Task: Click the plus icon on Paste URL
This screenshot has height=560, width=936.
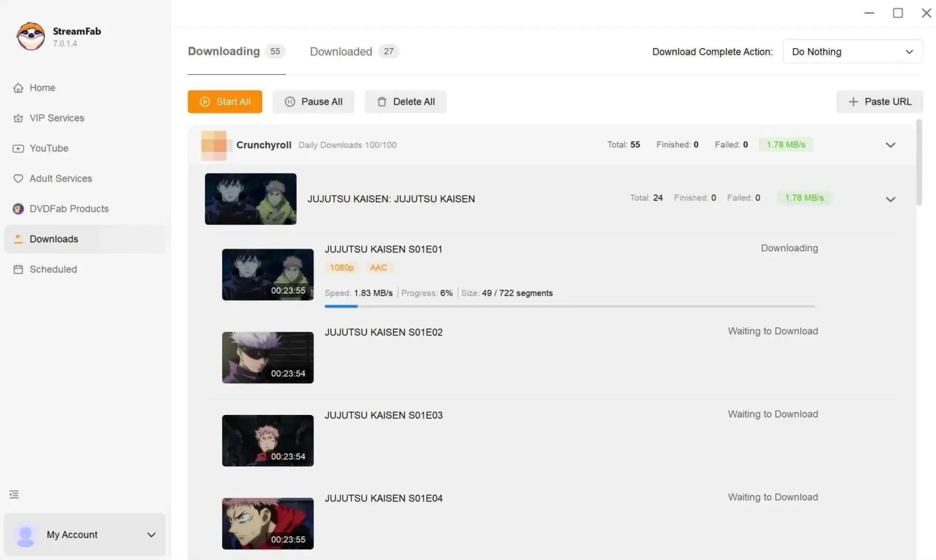Action: coord(853,102)
